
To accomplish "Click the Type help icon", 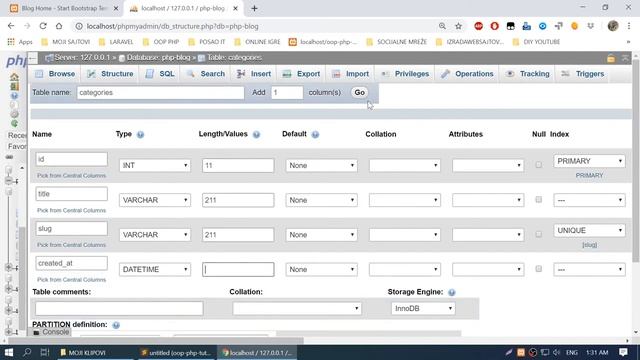I will tap(140, 134).
